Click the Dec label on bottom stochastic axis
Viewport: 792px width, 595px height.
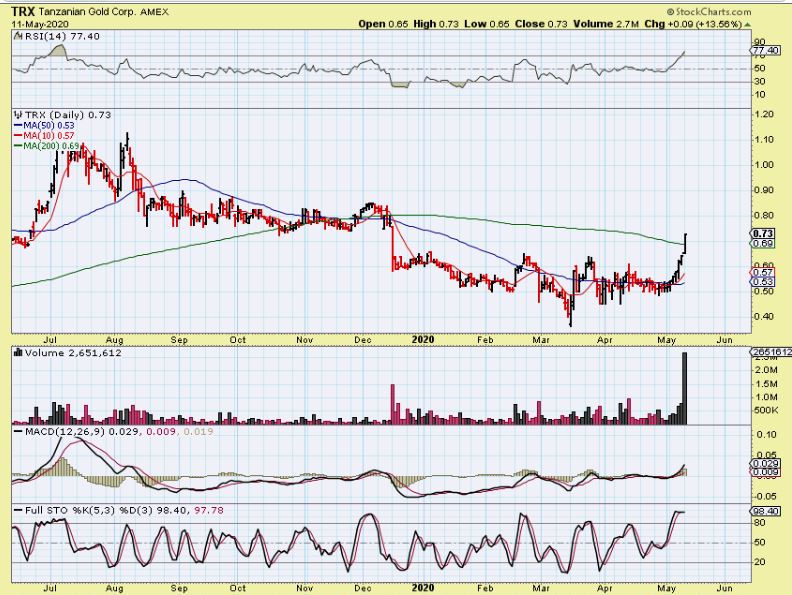tap(363, 588)
